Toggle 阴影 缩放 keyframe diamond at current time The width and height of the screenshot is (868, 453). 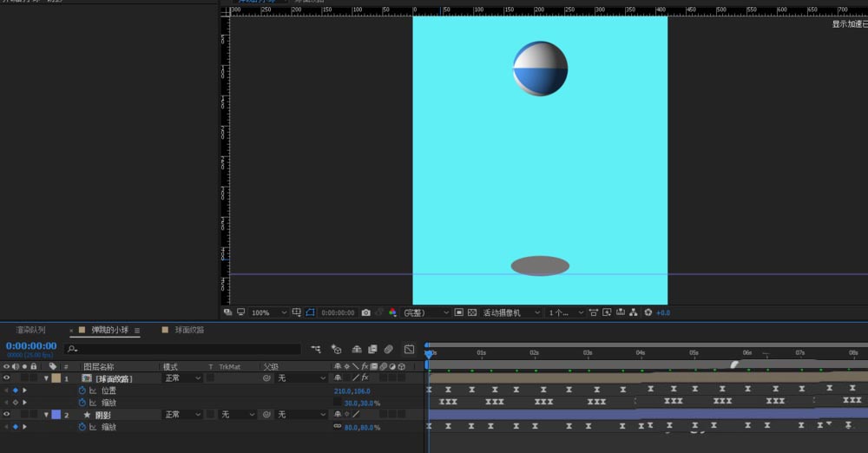pyautogui.click(x=16, y=427)
